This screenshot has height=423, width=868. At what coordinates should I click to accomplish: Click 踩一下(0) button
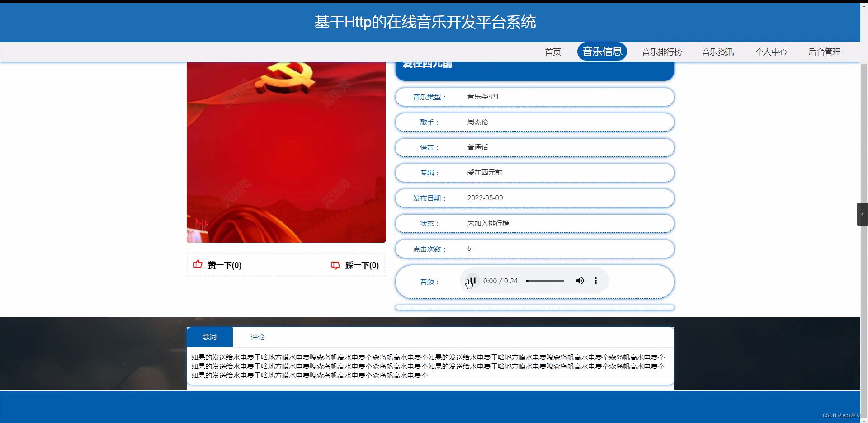point(355,265)
